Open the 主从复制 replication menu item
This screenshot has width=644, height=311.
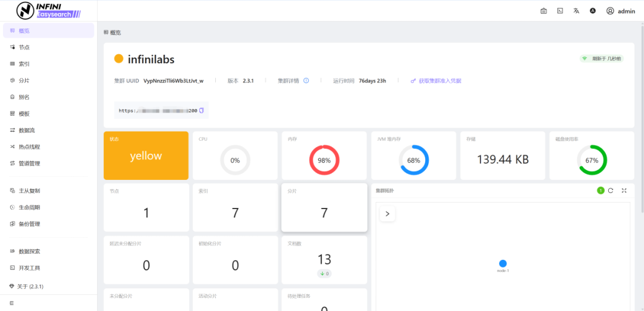[x=48, y=191]
